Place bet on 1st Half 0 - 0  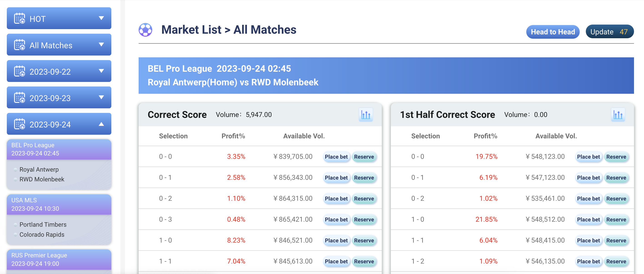pyautogui.click(x=589, y=157)
